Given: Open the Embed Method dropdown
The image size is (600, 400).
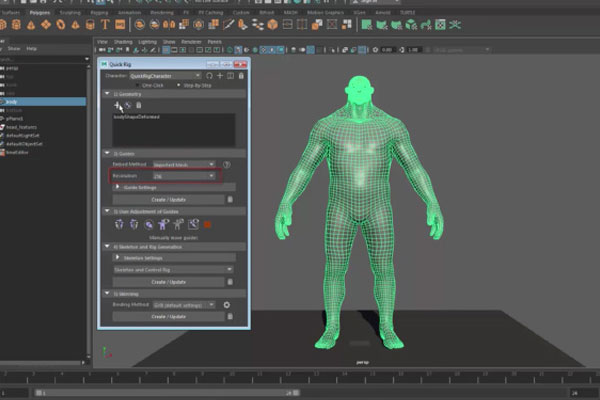Looking at the screenshot, I should 182,164.
